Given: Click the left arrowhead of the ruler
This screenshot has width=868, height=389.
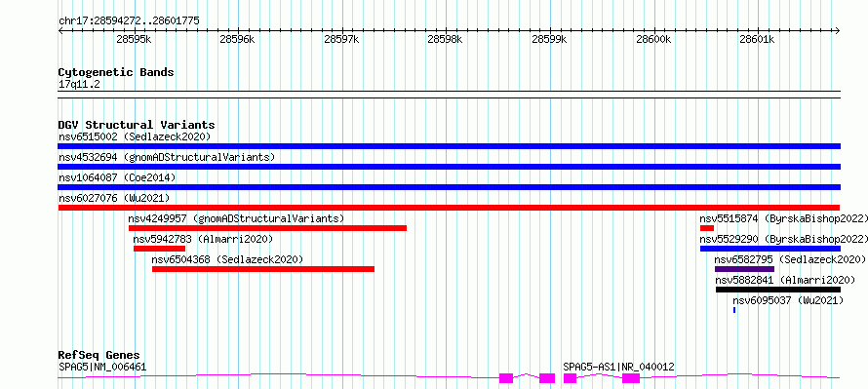Looking at the screenshot, I should 60,31.
